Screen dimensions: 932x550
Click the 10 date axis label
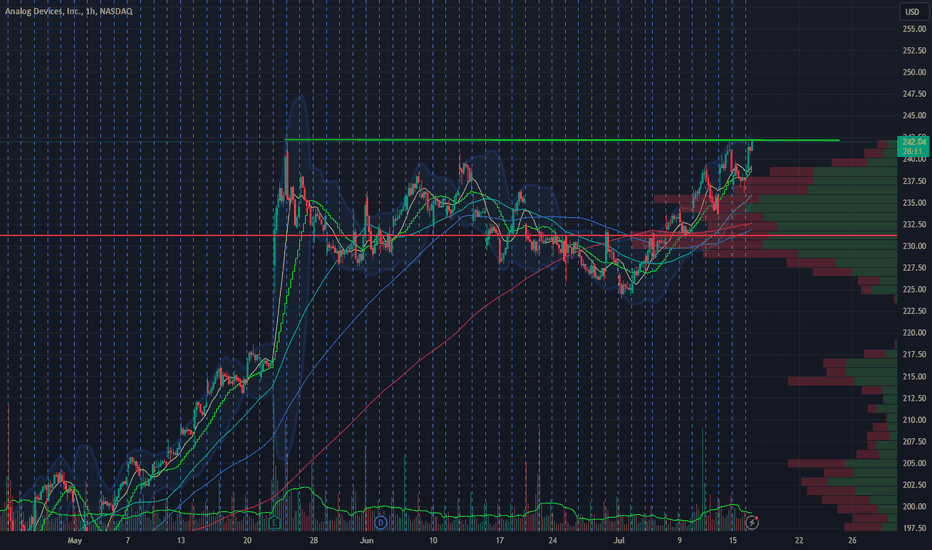tap(433, 540)
